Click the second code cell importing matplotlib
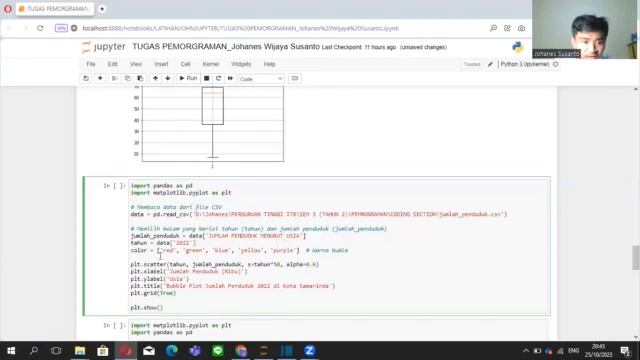 click(x=339, y=329)
